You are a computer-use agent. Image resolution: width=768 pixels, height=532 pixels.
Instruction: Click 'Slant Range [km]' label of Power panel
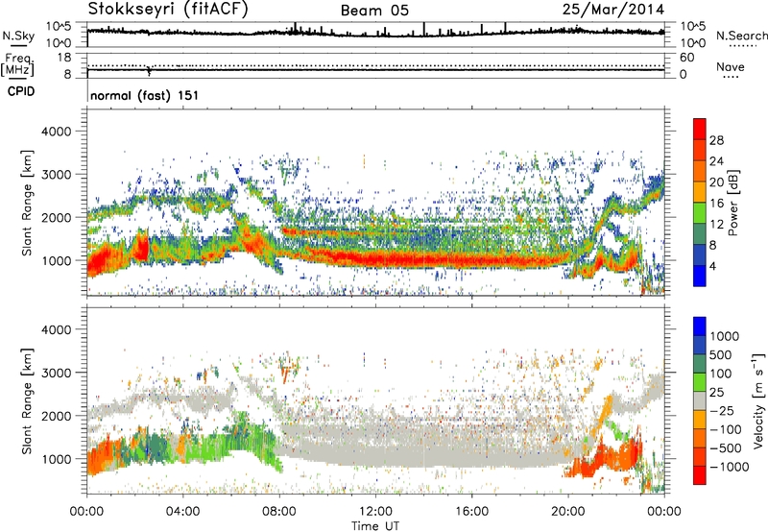point(27,203)
